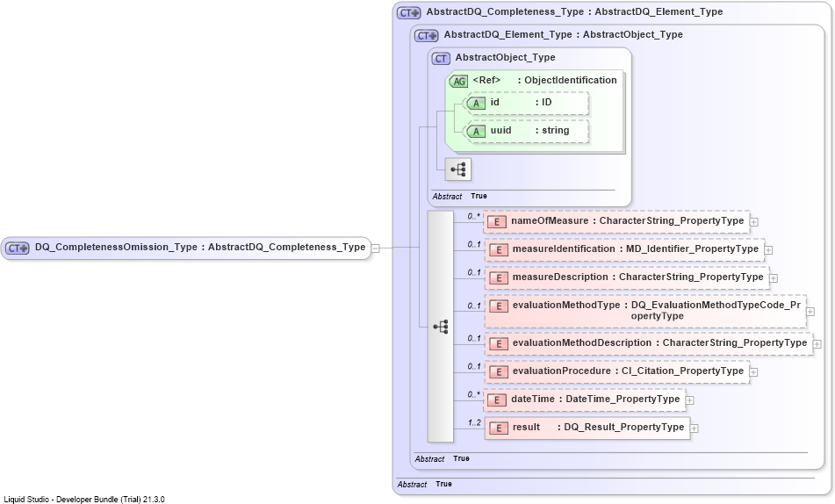The width and height of the screenshot is (835, 504).
Task: Select the AbstractObject_Type title
Action: click(506, 58)
